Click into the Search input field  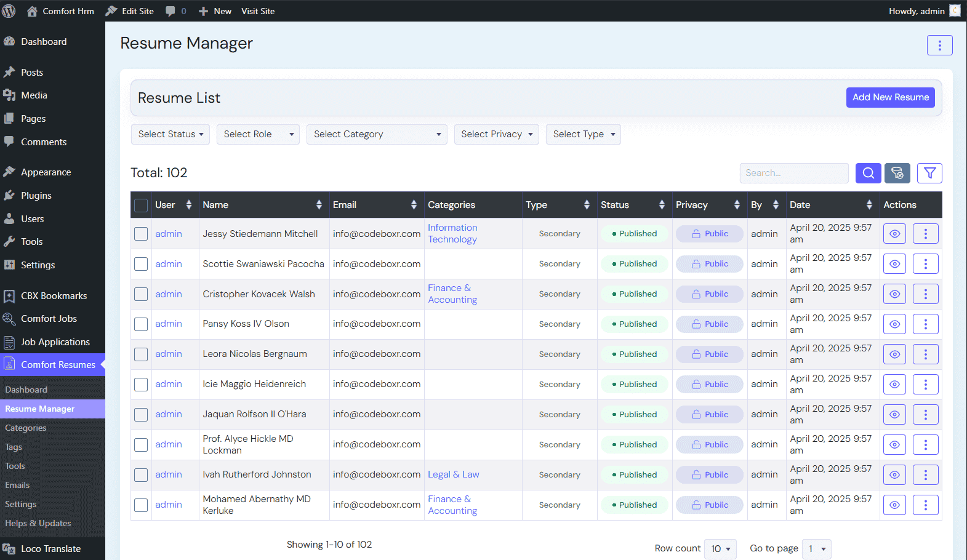tap(793, 173)
